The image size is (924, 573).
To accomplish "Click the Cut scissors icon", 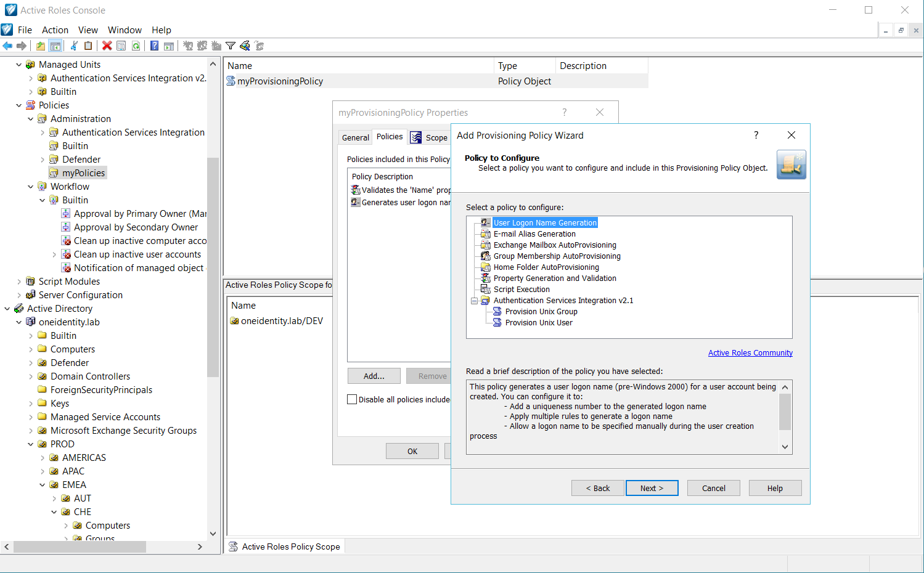I will (x=74, y=46).
